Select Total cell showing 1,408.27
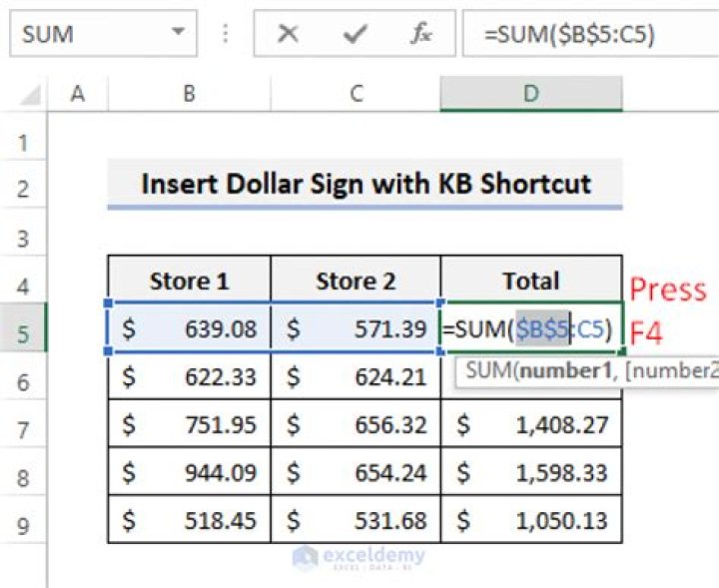Viewport: 719px width, 588px height. tap(531, 424)
